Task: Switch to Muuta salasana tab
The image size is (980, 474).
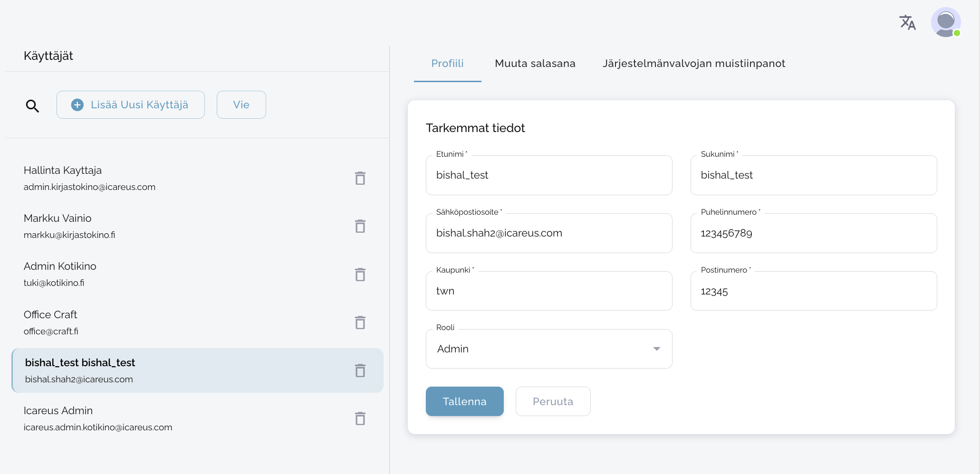Action: pos(535,64)
